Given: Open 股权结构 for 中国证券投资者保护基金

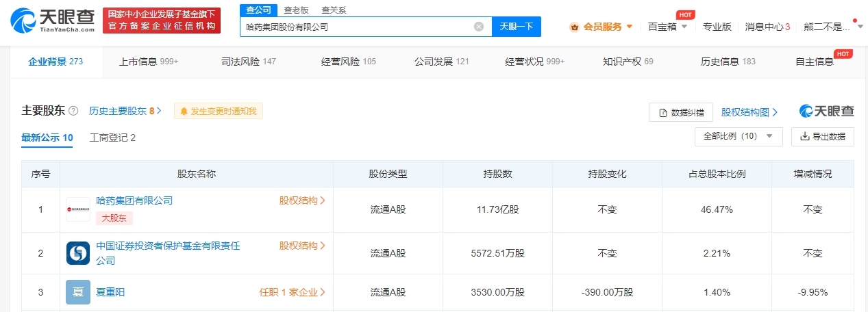Looking at the screenshot, I should tap(302, 245).
